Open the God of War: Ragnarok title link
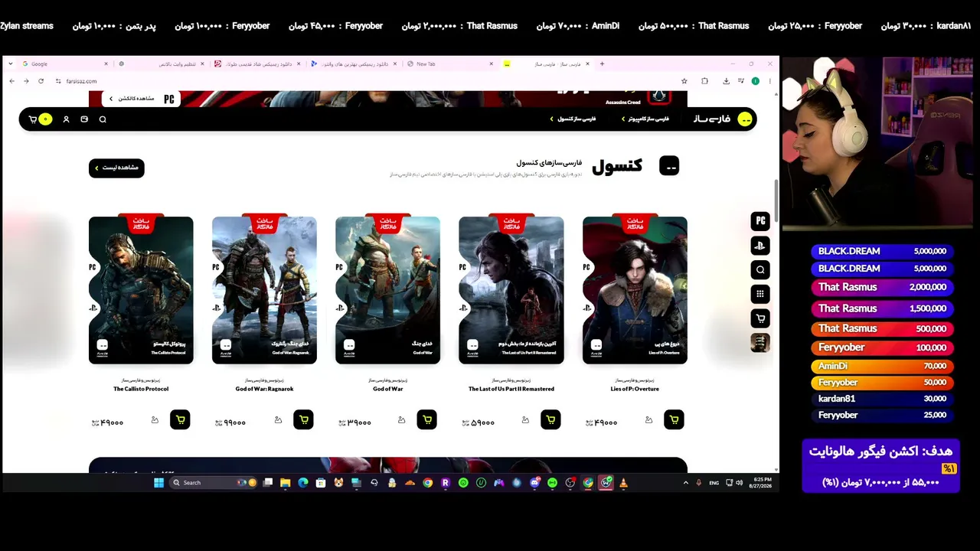 click(264, 389)
